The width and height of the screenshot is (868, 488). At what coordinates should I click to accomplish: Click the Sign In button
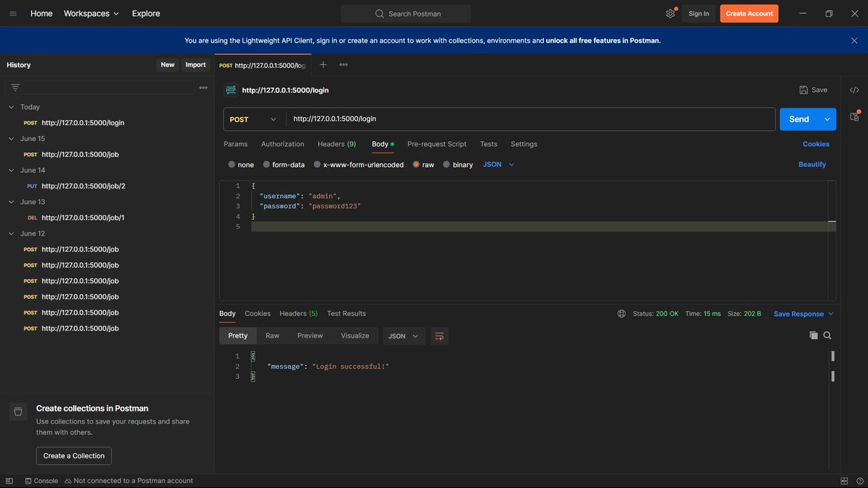pos(699,14)
